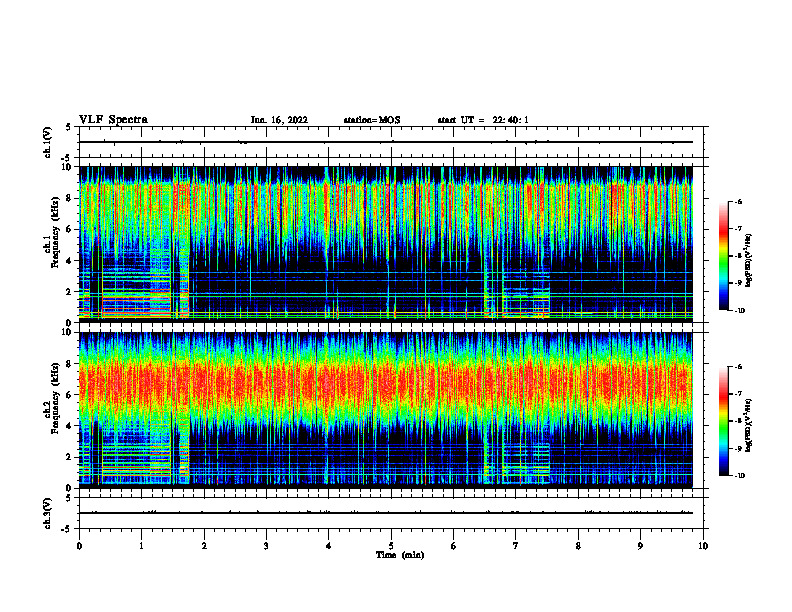Click the "3" tick on the Time axis
The height and width of the screenshot is (612, 792).
click(x=266, y=546)
